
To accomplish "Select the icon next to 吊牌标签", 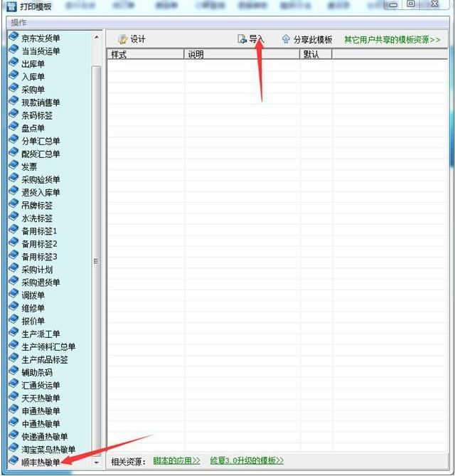I will [x=14, y=205].
